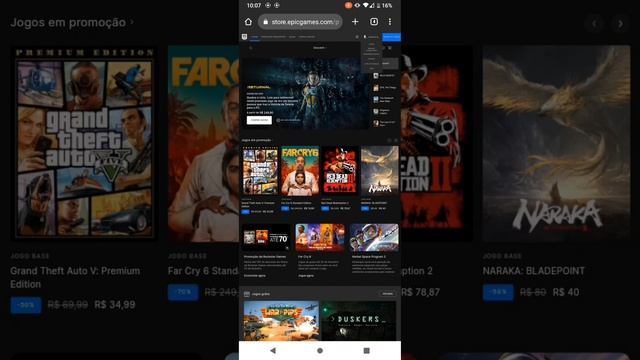This screenshot has width=640, height=360.
Task: Select the first highlighted tab in Epic header
Action: pos(255,37)
